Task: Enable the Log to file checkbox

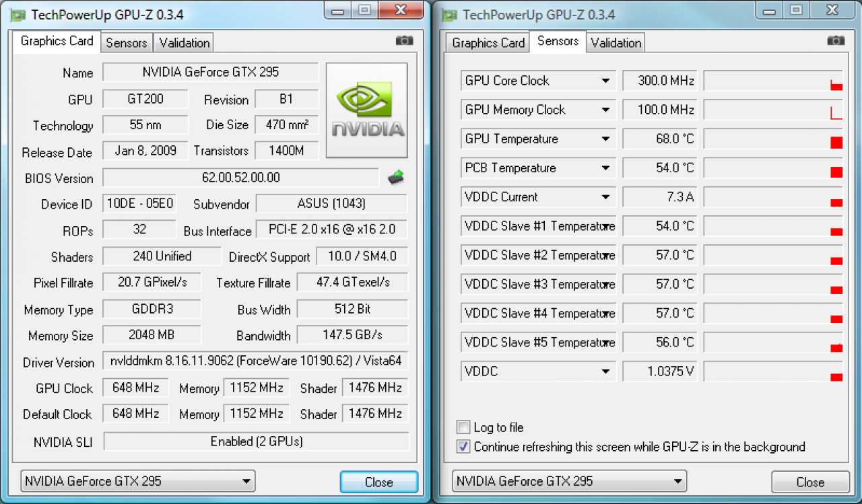Action: (x=463, y=427)
